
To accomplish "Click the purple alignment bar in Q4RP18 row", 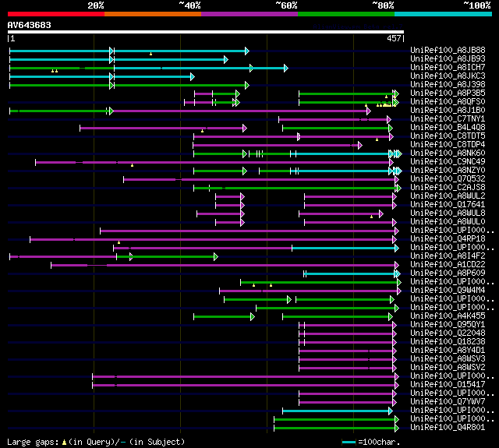I will pyautogui.click(x=212, y=239).
